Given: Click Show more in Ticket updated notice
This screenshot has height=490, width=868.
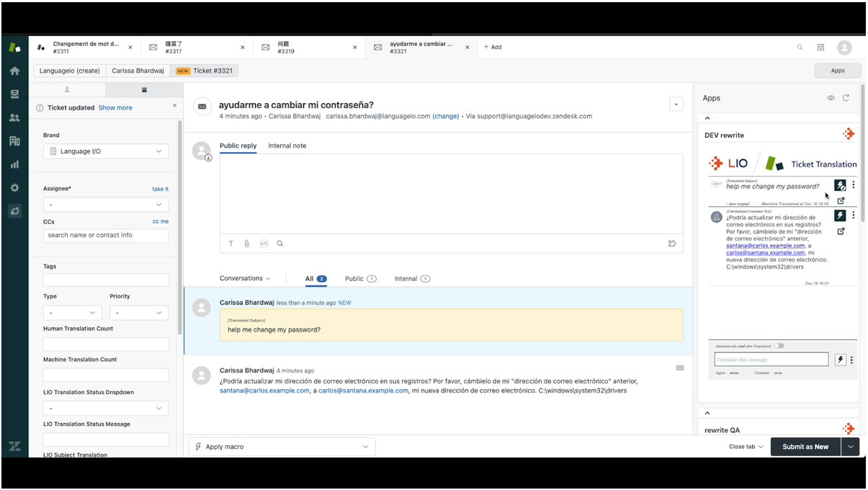Looking at the screenshot, I should click(115, 107).
